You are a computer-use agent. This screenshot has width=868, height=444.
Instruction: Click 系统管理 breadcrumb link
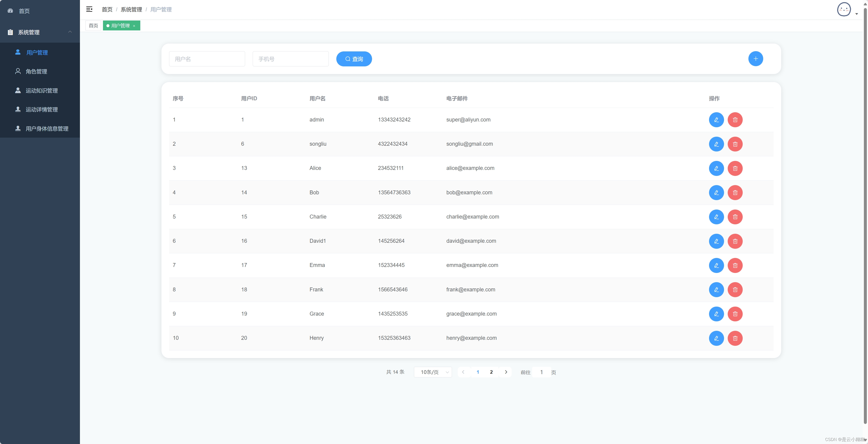[131, 9]
